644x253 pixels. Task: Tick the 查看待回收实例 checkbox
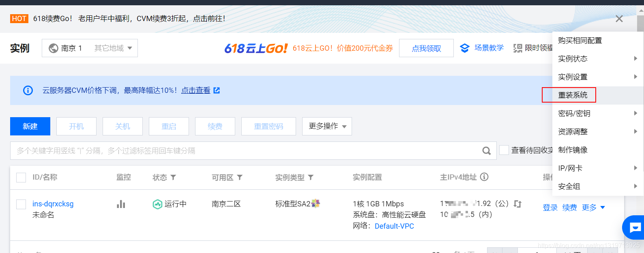point(504,150)
